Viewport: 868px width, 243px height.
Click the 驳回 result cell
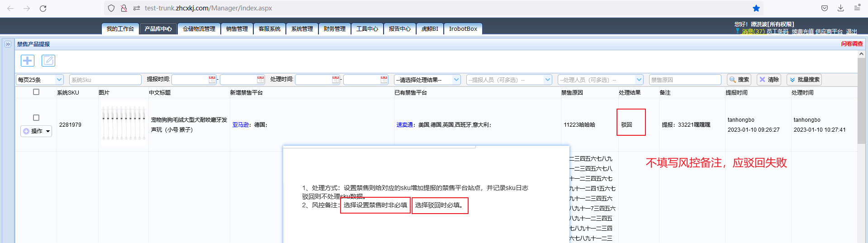pos(626,124)
